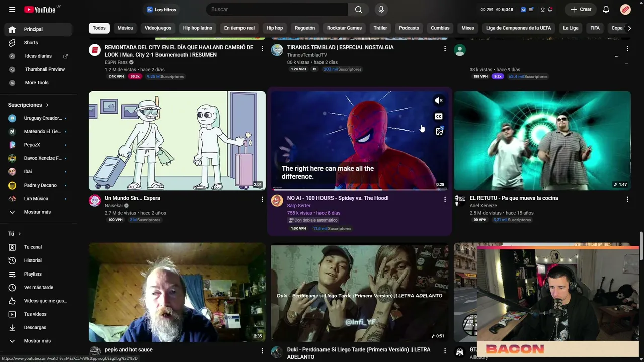Click the extension list icon with blue dot
Viewport: 644px width, 362px height.
coord(531,10)
